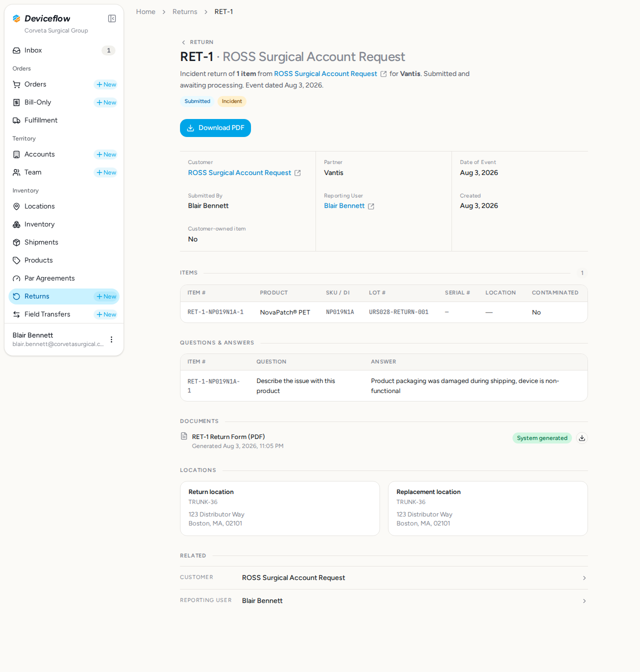Screen dimensions: 640x672
Task: Open Accounts in the sidebar
Action: point(39,154)
